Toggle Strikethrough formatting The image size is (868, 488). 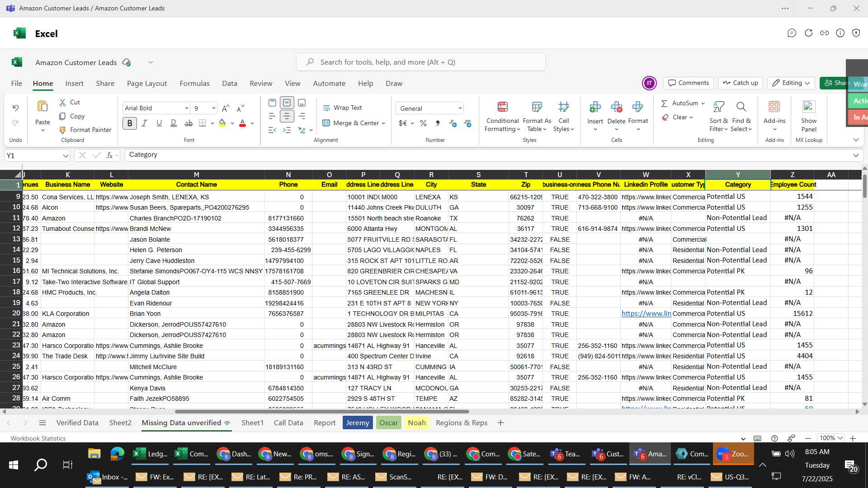189,123
